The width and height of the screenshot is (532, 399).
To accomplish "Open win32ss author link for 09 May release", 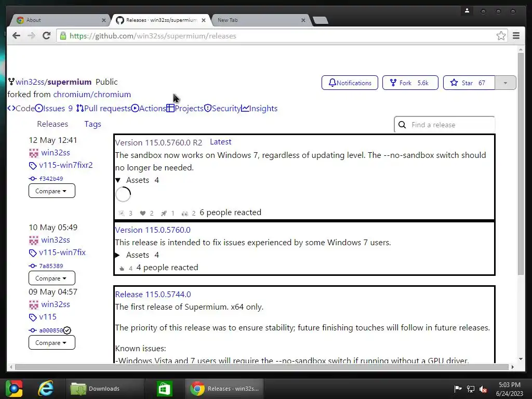I will [55, 304].
